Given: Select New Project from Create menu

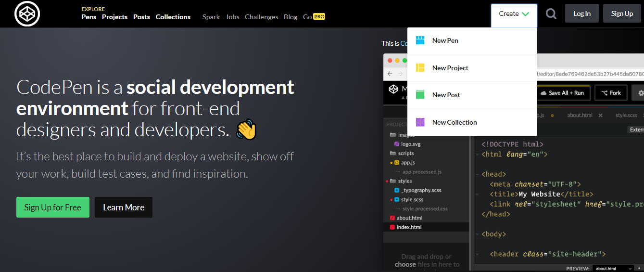Looking at the screenshot, I should pos(472,68).
